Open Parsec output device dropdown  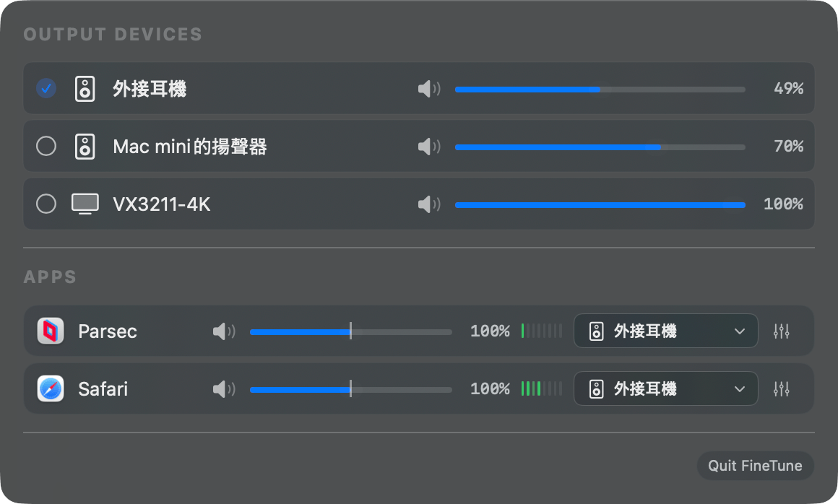[x=665, y=331]
